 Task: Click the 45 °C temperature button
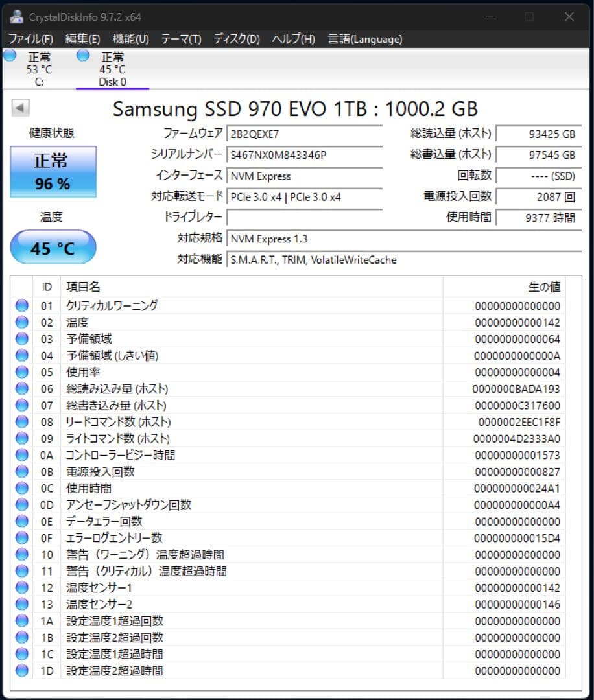click(x=53, y=248)
